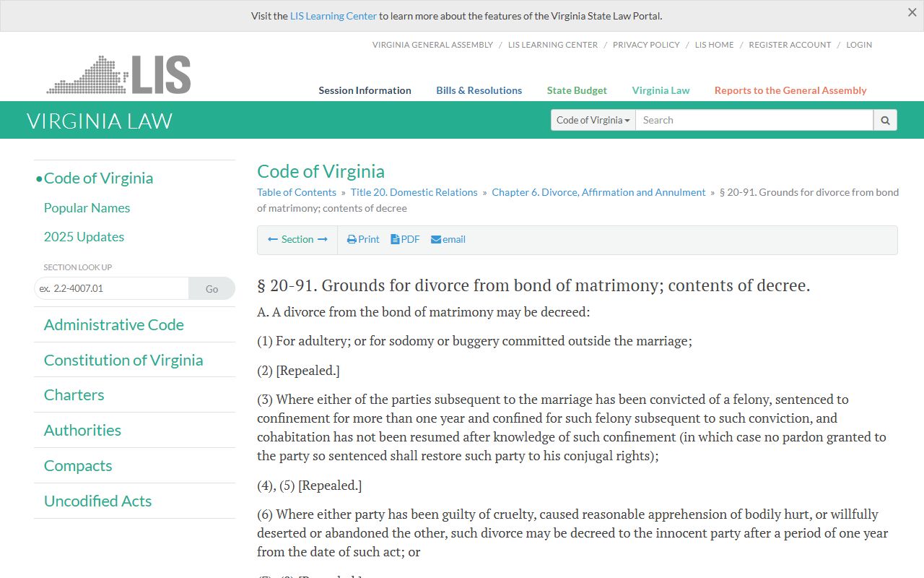Go to next section with right arrow
The image size is (924, 578).
(323, 239)
